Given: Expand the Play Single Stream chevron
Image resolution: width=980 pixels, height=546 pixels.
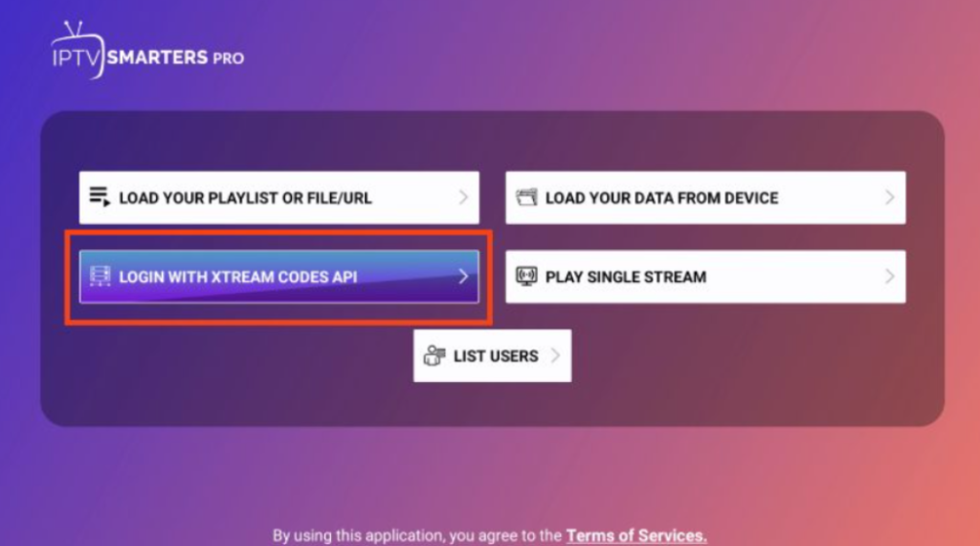Looking at the screenshot, I should [889, 277].
